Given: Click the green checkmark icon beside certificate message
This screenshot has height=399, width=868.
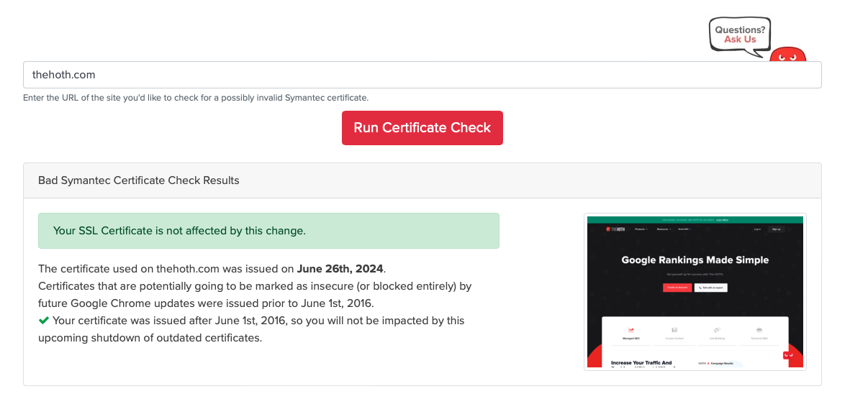Looking at the screenshot, I should pyautogui.click(x=44, y=321).
